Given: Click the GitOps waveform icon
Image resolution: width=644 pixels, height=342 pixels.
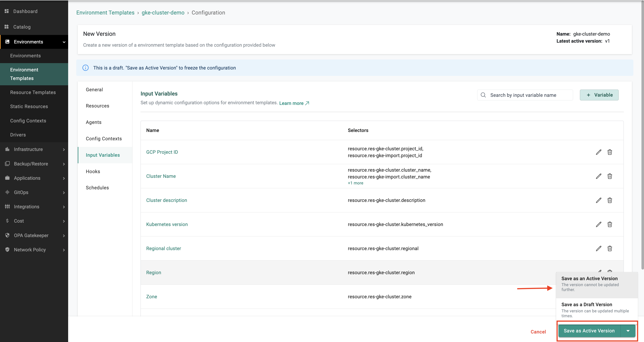Looking at the screenshot, I should [x=7, y=192].
